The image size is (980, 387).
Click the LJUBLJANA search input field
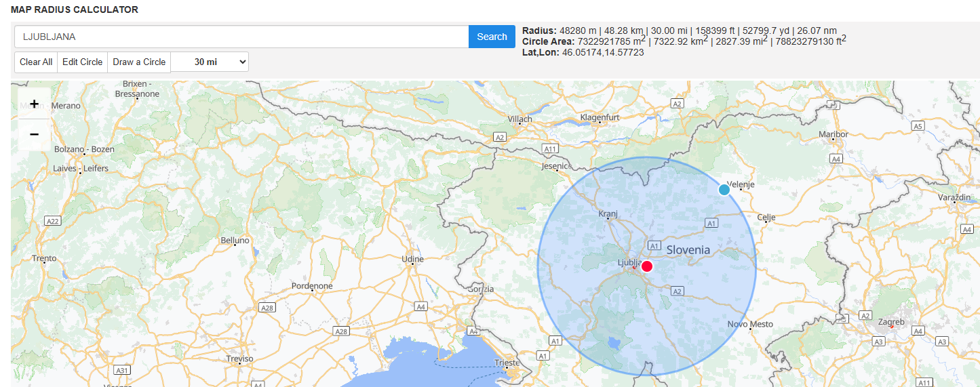click(241, 37)
